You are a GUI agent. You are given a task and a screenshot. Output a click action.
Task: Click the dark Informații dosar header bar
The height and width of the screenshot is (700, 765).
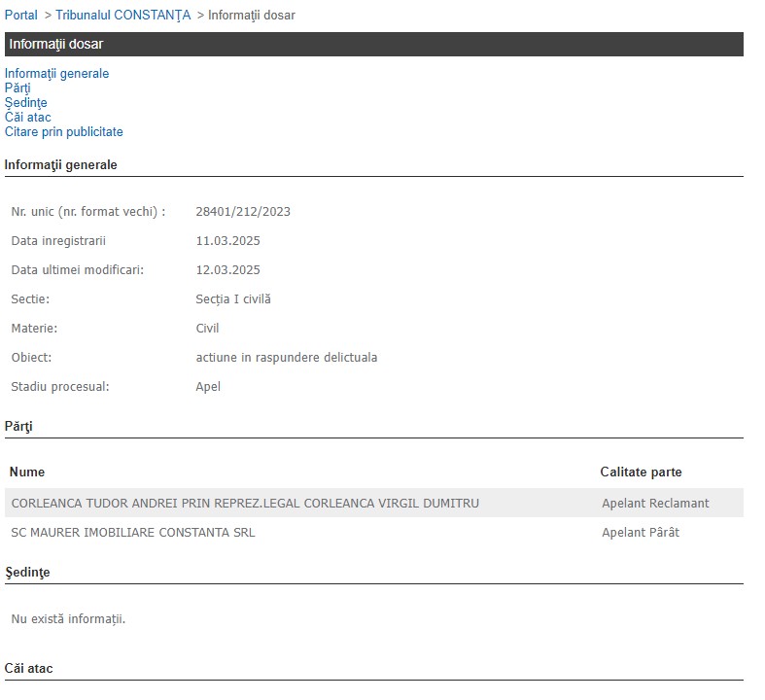click(373, 45)
